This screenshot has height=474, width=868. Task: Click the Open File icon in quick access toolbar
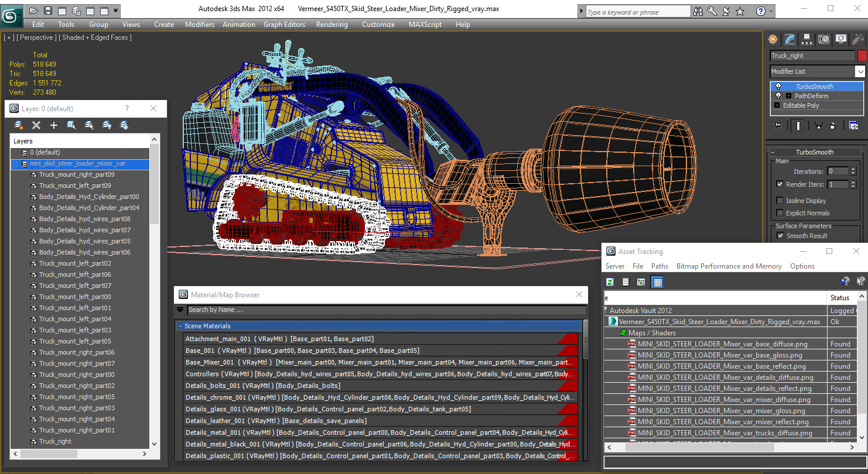[34, 11]
